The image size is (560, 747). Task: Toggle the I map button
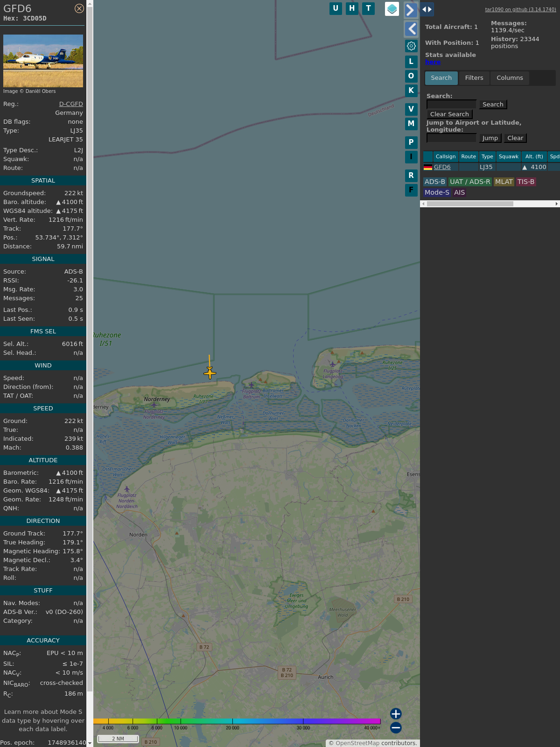pyautogui.click(x=411, y=157)
